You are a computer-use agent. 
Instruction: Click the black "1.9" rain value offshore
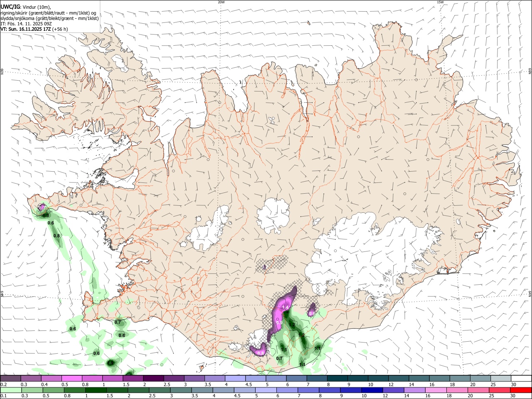click(x=111, y=363)
